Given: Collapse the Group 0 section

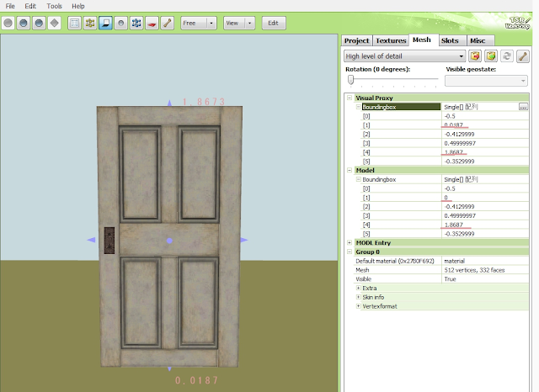Looking at the screenshot, I should [x=350, y=252].
